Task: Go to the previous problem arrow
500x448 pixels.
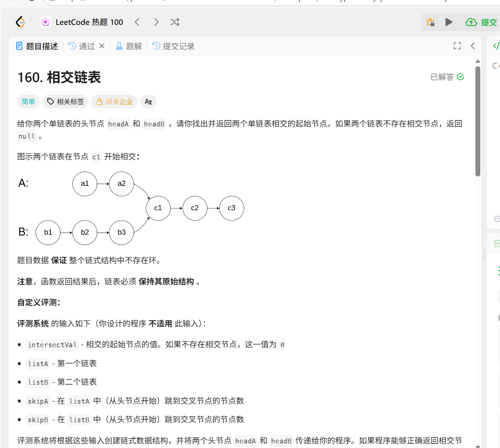Action: pyautogui.click(x=137, y=22)
